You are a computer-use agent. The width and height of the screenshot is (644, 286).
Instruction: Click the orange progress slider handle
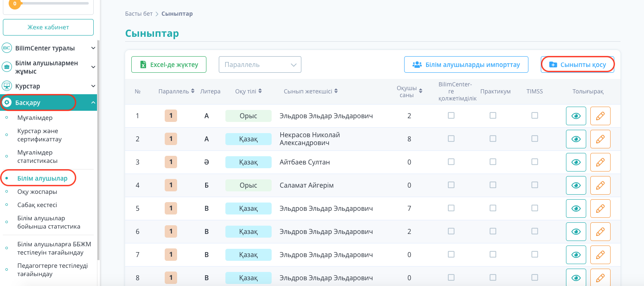(x=15, y=3)
